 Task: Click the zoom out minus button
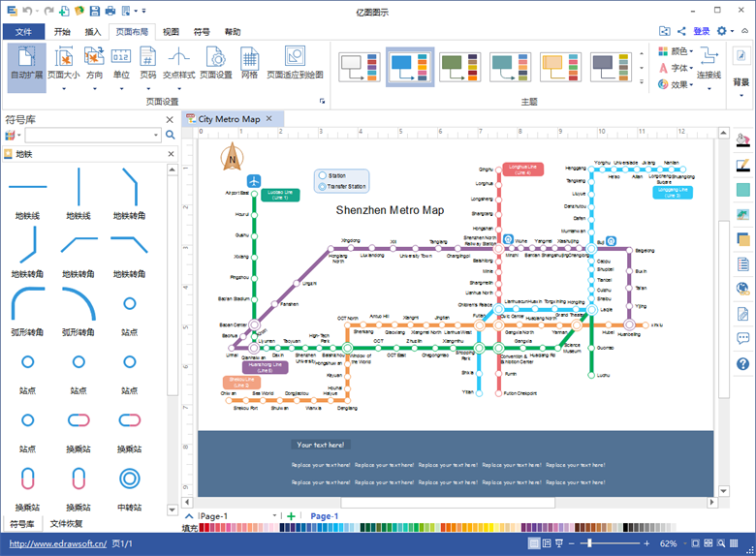571,543
